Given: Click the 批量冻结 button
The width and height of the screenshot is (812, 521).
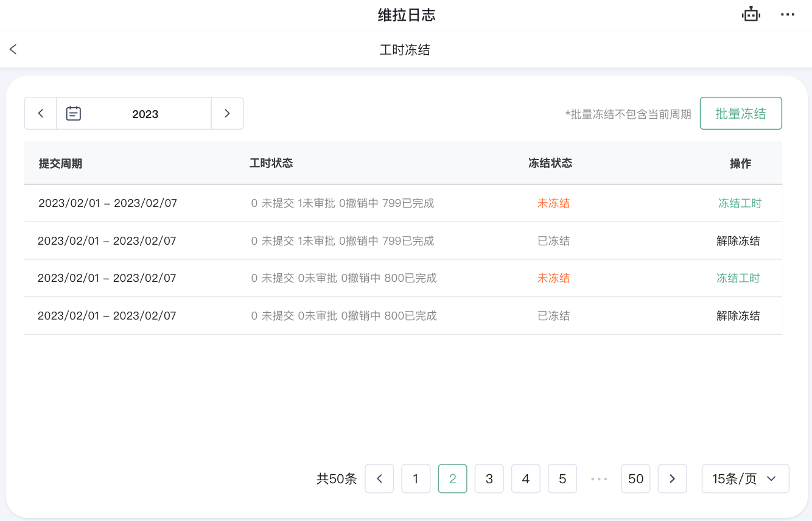Looking at the screenshot, I should point(741,113).
